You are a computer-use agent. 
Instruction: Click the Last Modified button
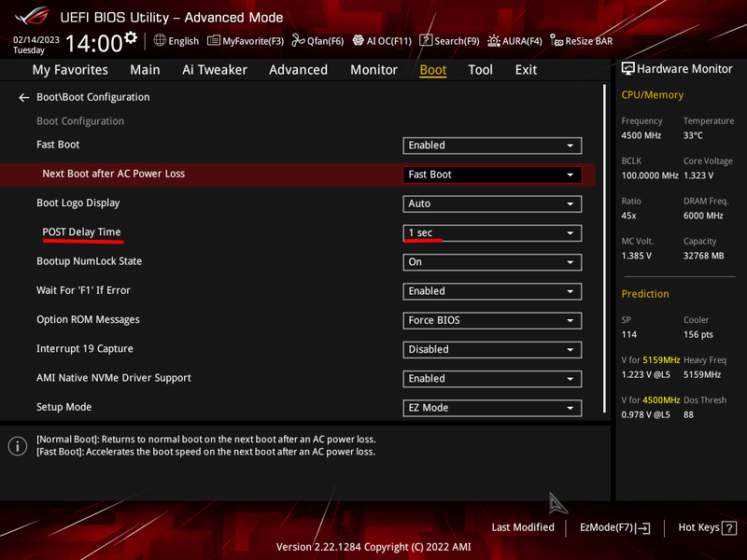pos(523,527)
